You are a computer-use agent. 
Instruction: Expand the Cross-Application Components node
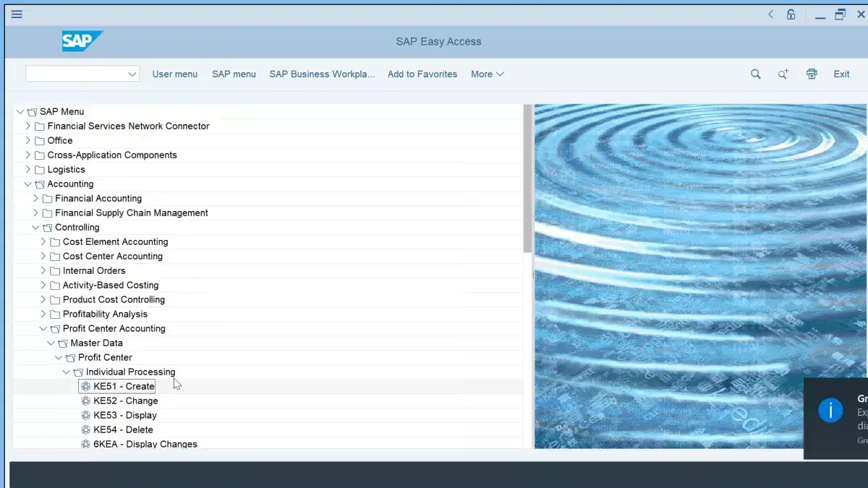point(28,155)
